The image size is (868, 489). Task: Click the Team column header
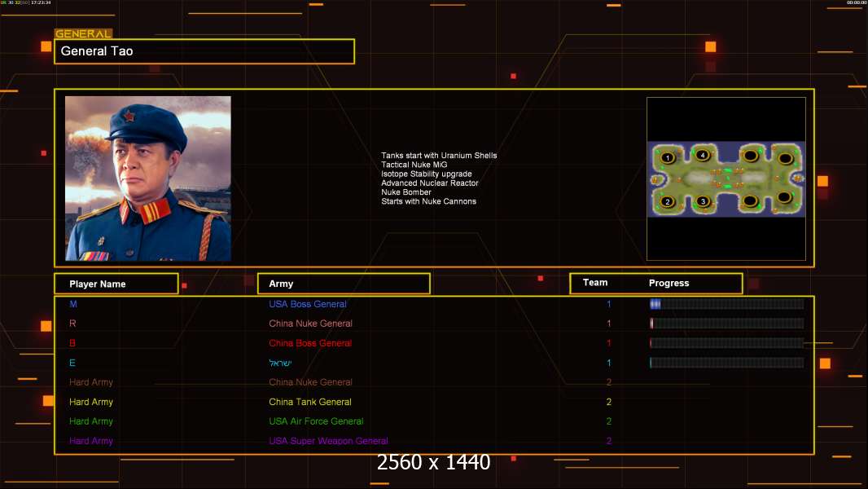pos(595,283)
